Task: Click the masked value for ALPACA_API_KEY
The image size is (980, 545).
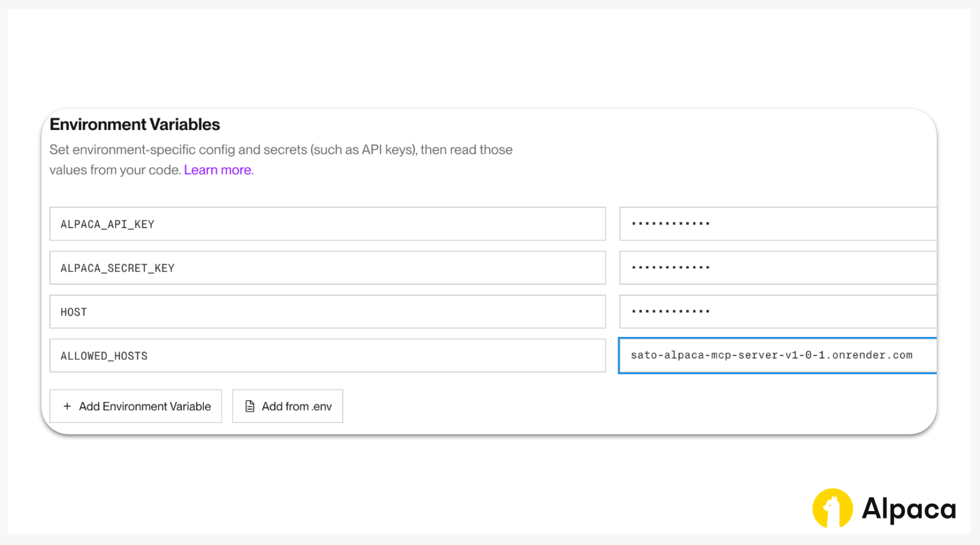Action: click(x=777, y=224)
